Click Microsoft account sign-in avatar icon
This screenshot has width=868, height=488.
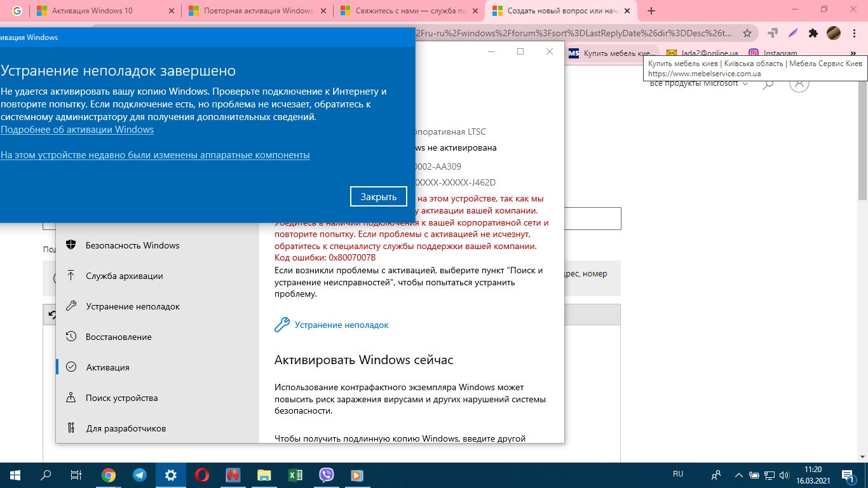tap(799, 84)
